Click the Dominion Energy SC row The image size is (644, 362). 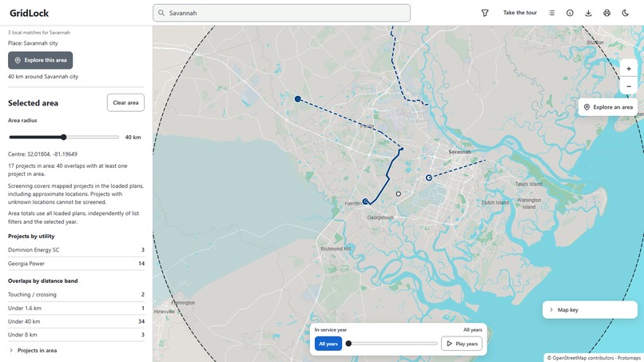click(x=76, y=250)
